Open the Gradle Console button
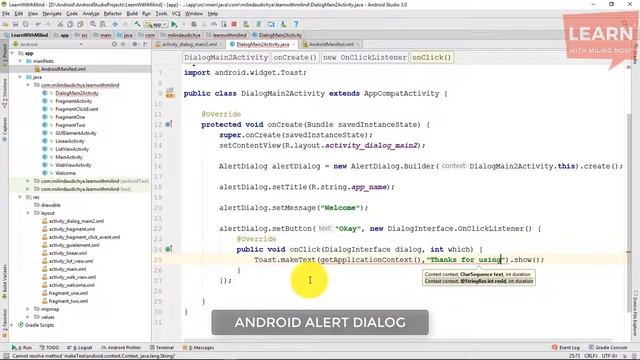This screenshot has height=360, width=640. (608, 347)
